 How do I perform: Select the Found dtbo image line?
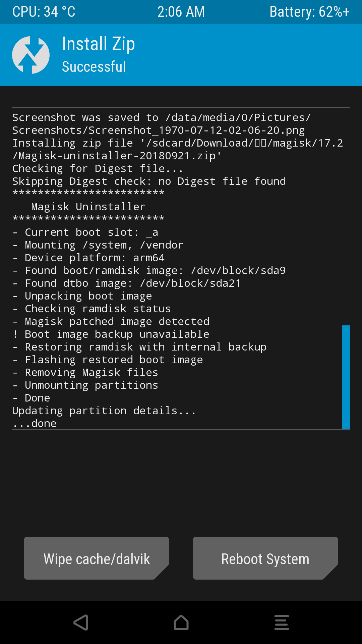(126, 283)
